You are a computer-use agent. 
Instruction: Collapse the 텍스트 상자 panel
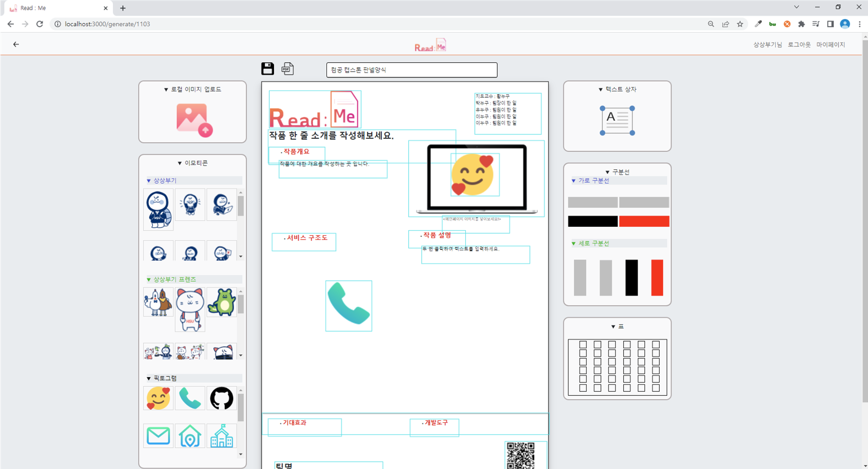coord(617,89)
